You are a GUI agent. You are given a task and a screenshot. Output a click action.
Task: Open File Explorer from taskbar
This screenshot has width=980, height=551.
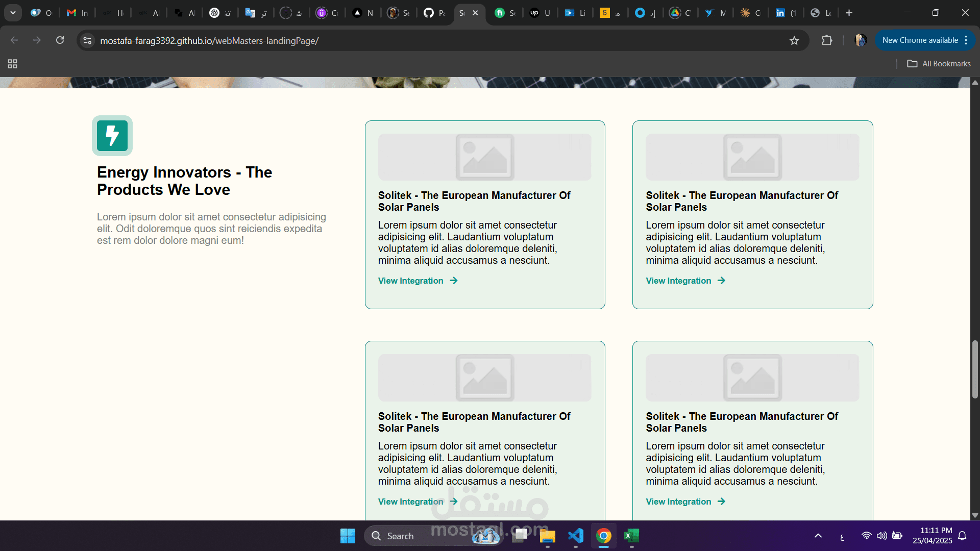pos(548,536)
